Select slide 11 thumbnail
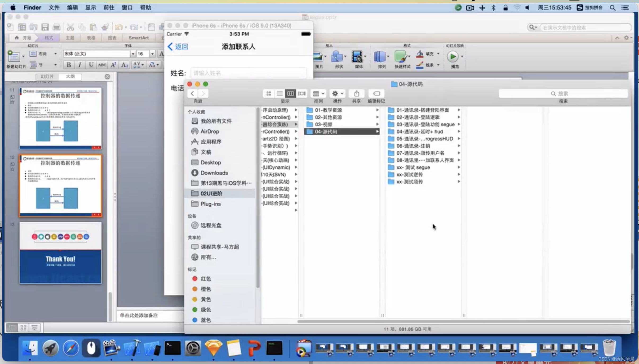Image resolution: width=639 pixels, height=364 pixels. pos(60,118)
